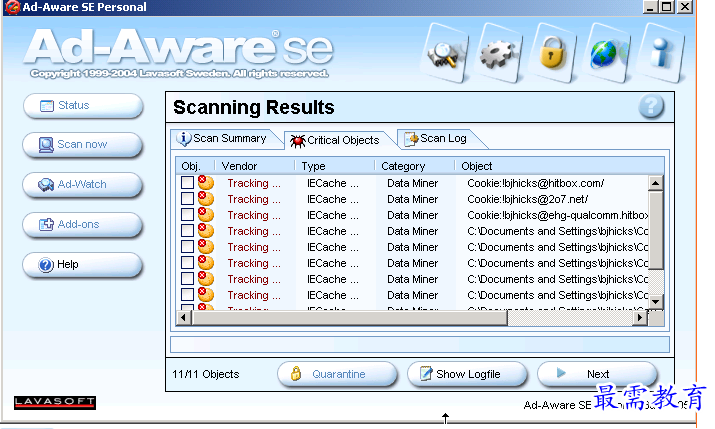Viewport: 715px width, 429px height.
Task: Click the horizontal scrollbar thumb
Action: click(x=350, y=317)
